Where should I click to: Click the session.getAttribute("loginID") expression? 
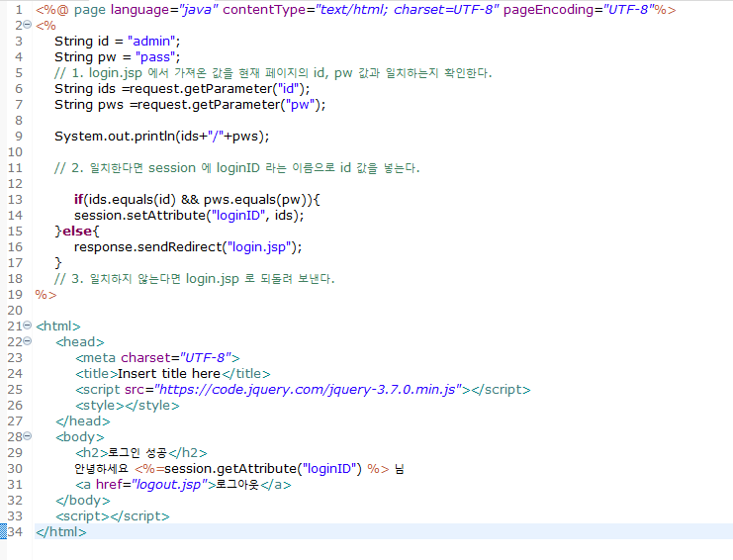click(x=262, y=469)
